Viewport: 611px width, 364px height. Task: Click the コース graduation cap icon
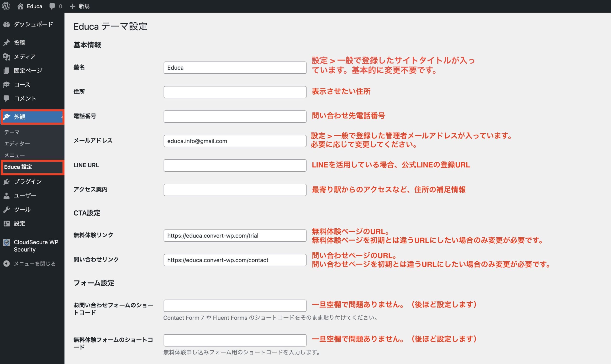point(7,85)
